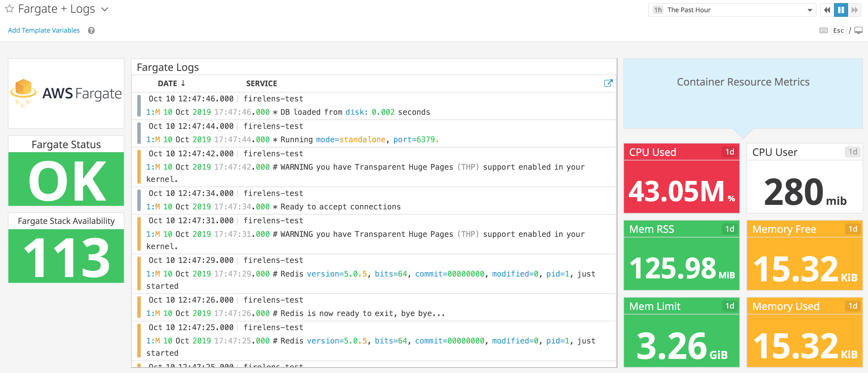The height and width of the screenshot is (373, 868).
Task: Favorite the dashboard using the star icon
Action: pyautogui.click(x=10, y=9)
